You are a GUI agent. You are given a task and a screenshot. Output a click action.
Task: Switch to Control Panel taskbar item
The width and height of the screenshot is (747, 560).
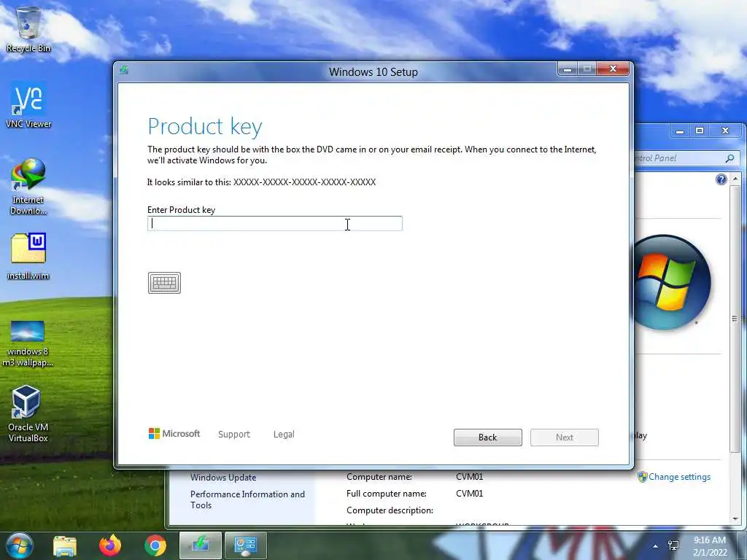point(245,545)
